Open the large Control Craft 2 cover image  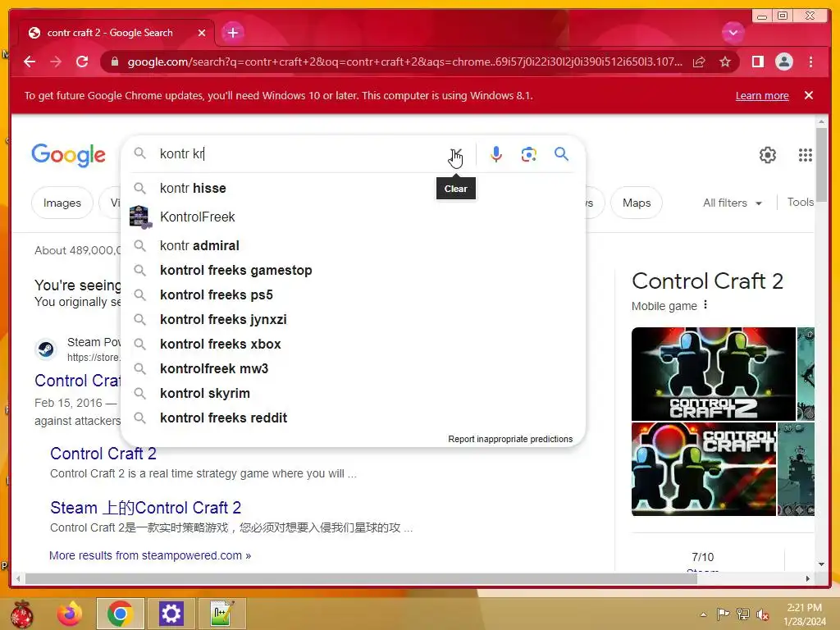(x=714, y=374)
